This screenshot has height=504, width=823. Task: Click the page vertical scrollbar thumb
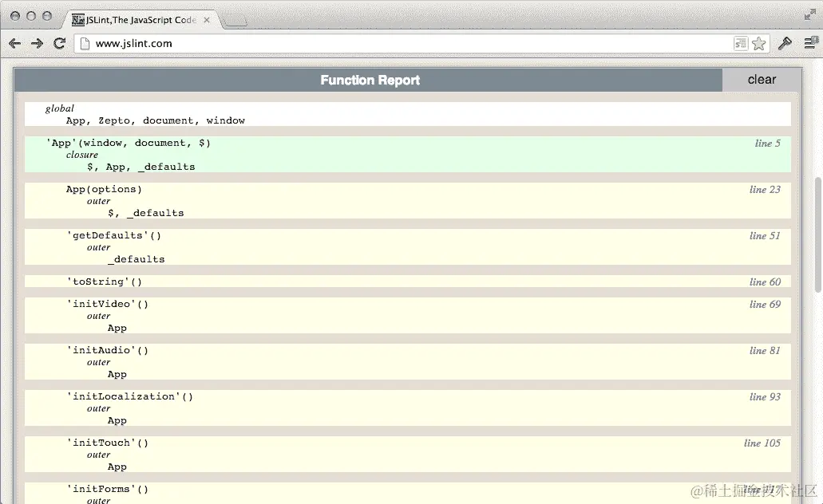817,235
